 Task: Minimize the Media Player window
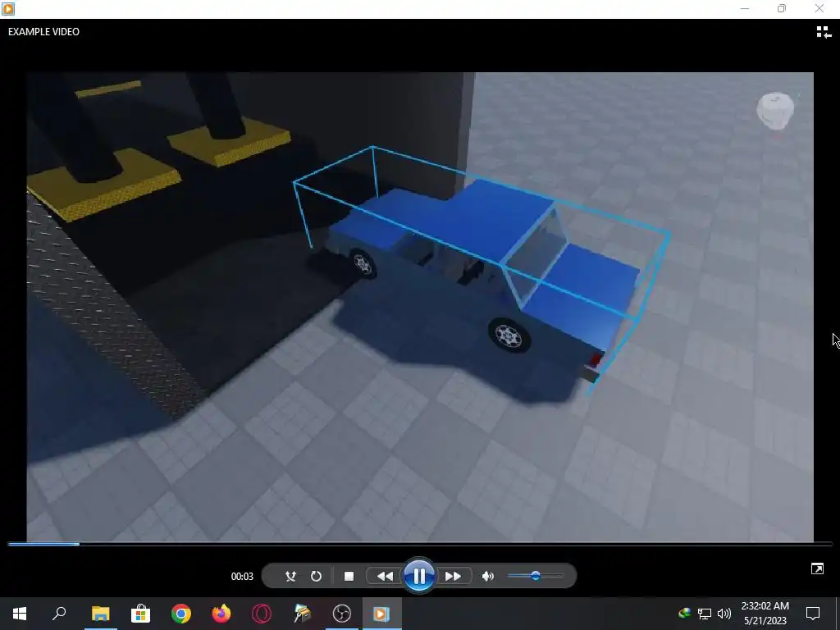click(x=745, y=8)
